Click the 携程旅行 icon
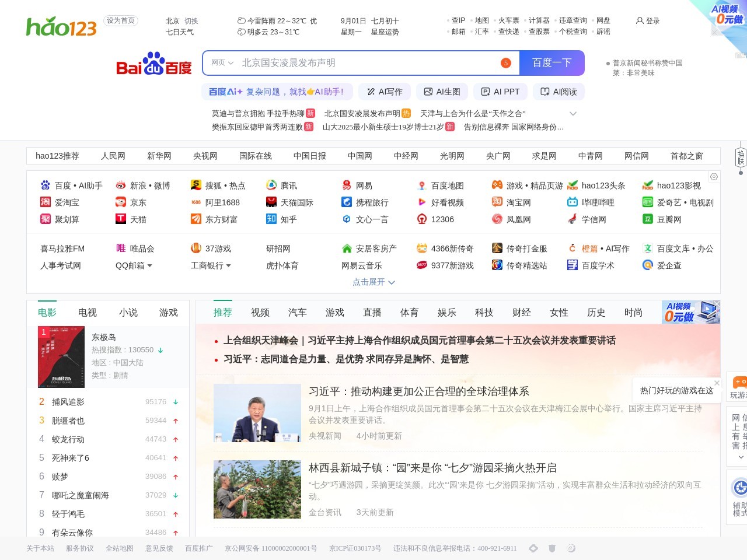 click(347, 202)
